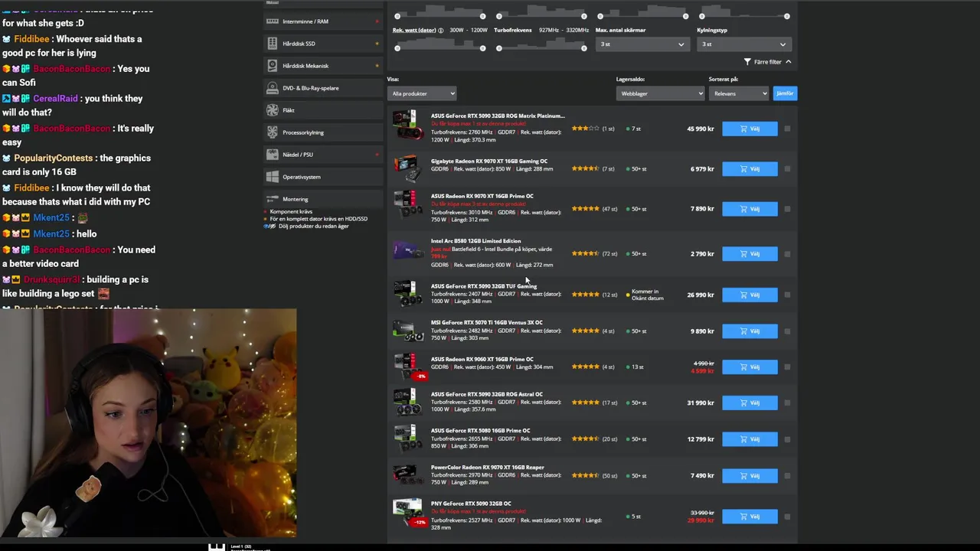Open the Fläkt fan icon category
The height and width of the screenshot is (551, 980).
(272, 110)
